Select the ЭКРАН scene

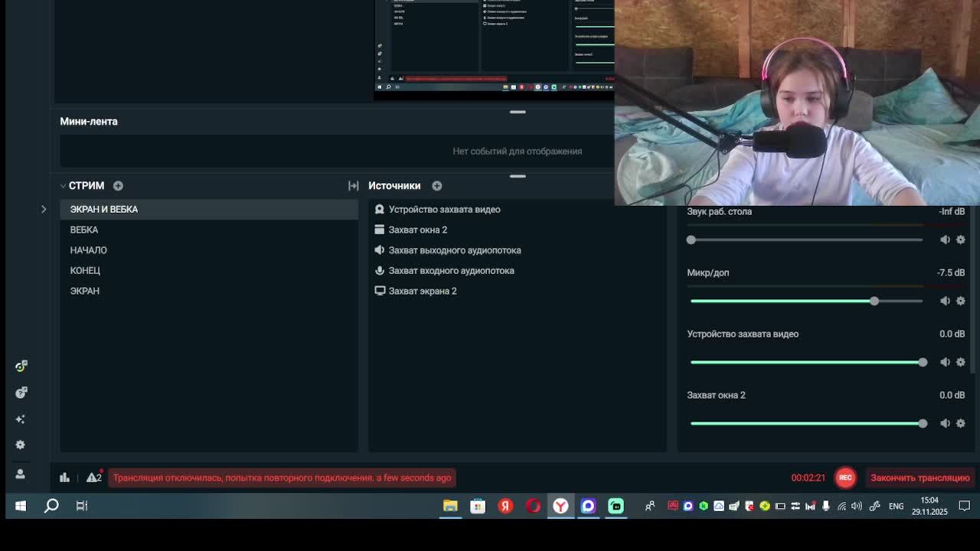click(x=209, y=291)
